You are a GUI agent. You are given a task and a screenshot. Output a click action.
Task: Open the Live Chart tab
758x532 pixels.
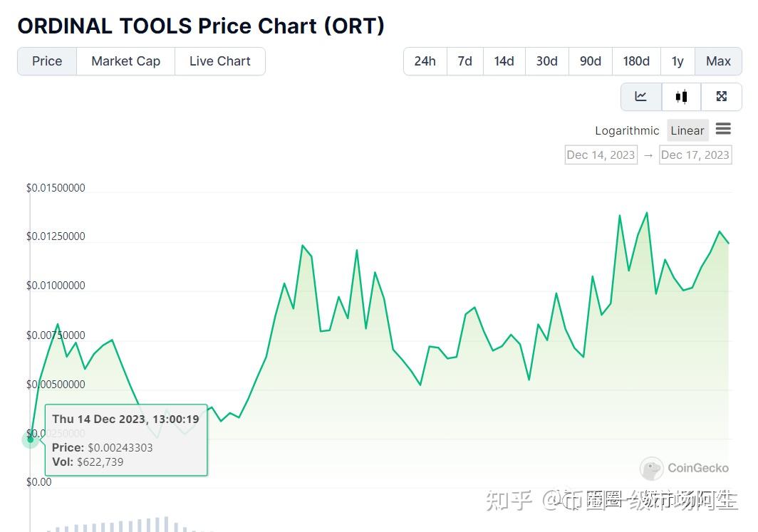[220, 61]
